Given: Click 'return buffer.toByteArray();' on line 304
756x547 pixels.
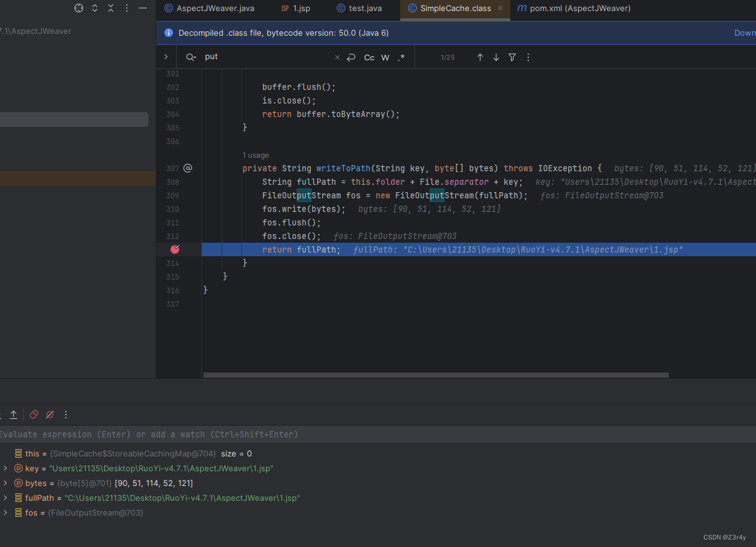Looking at the screenshot, I should pyautogui.click(x=331, y=114).
